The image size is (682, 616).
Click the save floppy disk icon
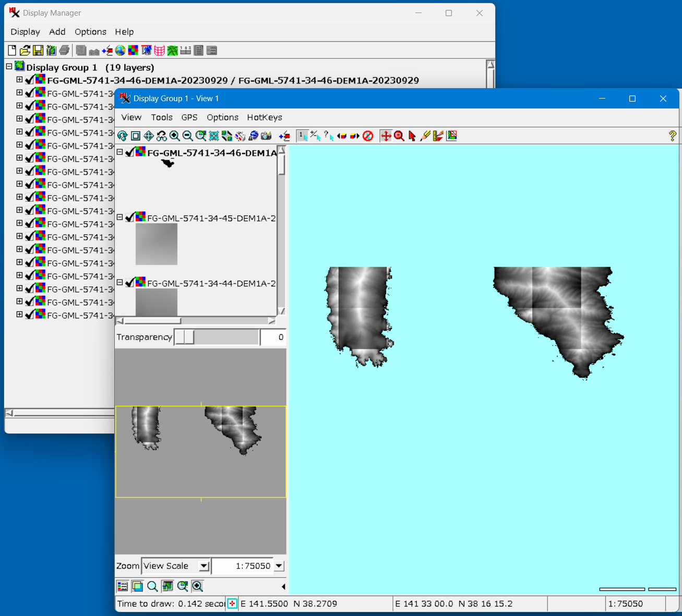(38, 51)
